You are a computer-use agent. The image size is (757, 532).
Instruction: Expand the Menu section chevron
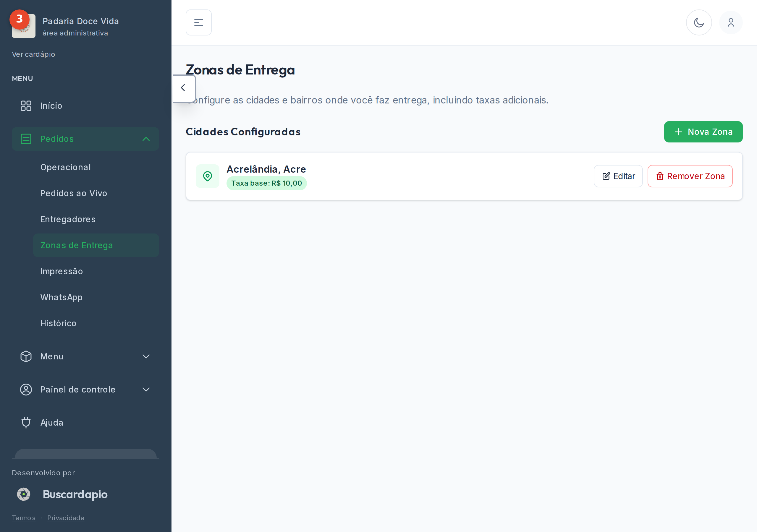click(x=146, y=357)
